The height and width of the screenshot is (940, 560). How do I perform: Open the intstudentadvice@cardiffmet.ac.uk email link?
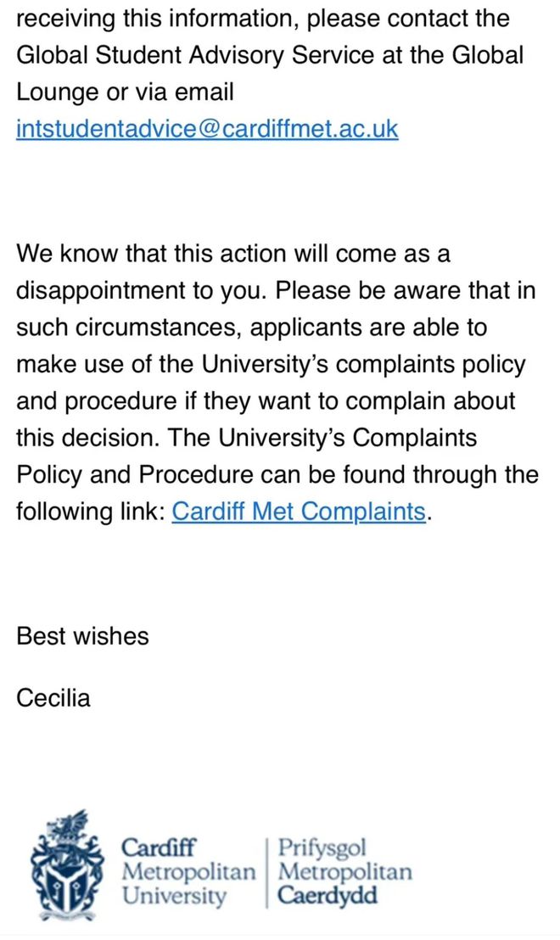207,129
